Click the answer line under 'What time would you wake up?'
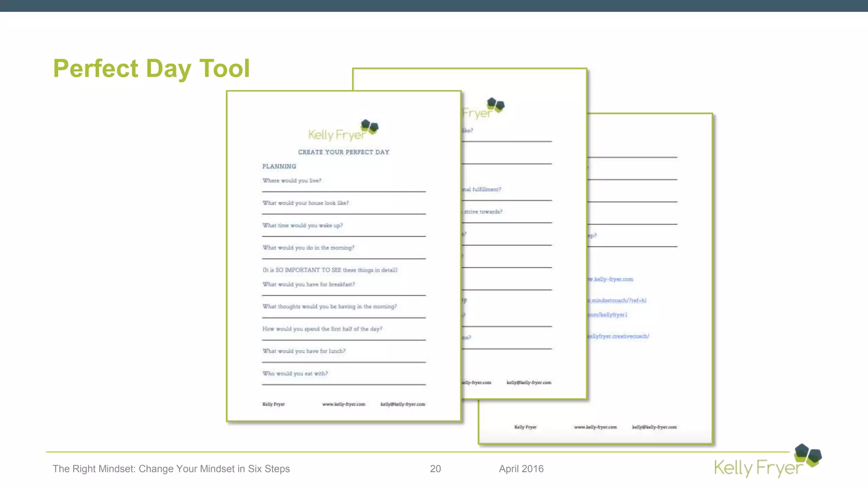 pos(344,236)
